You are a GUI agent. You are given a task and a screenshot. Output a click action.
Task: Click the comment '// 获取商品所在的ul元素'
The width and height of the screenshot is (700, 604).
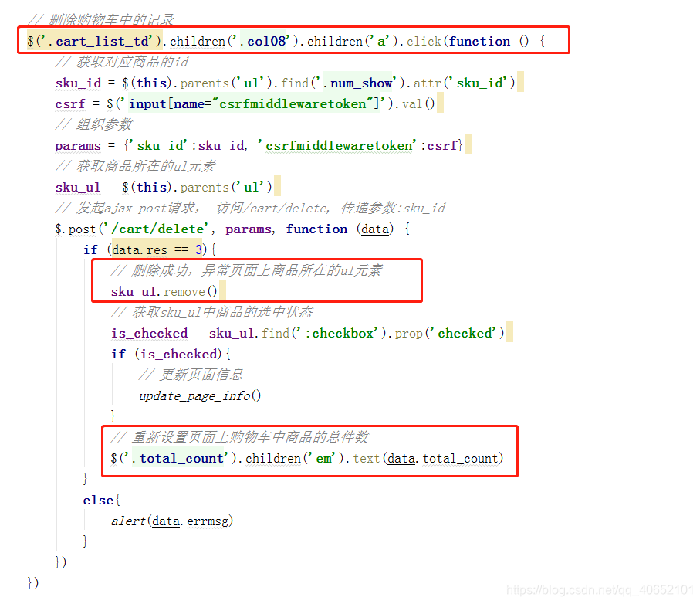(x=135, y=166)
